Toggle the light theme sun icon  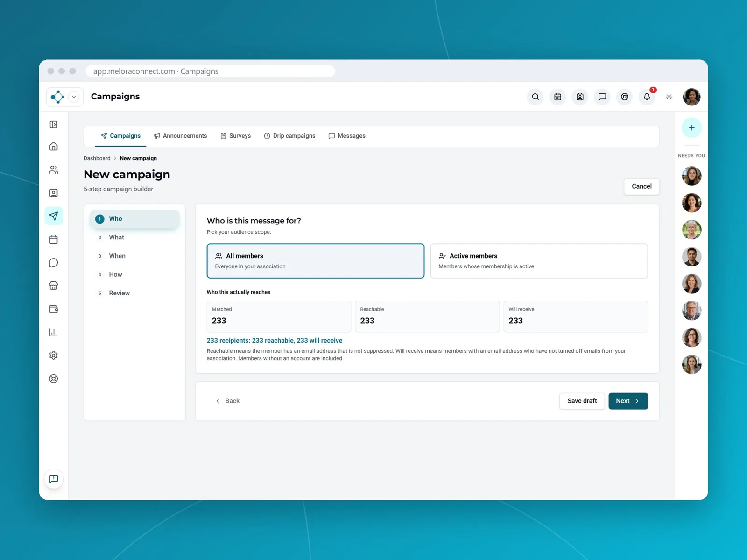point(669,97)
